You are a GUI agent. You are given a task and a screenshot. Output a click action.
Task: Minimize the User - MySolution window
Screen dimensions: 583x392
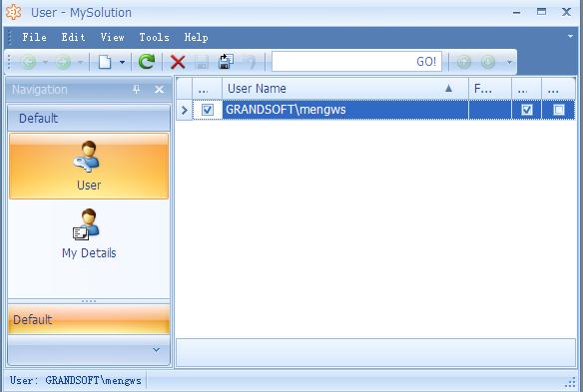(x=516, y=13)
